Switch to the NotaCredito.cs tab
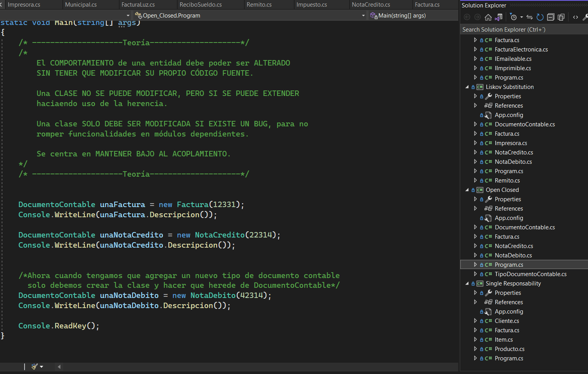 [x=371, y=5]
